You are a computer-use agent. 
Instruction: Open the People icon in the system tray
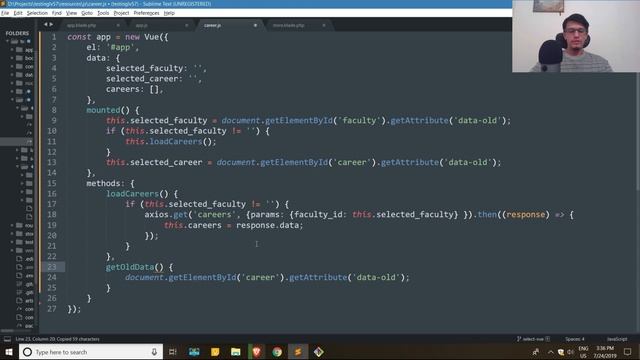[536, 352]
